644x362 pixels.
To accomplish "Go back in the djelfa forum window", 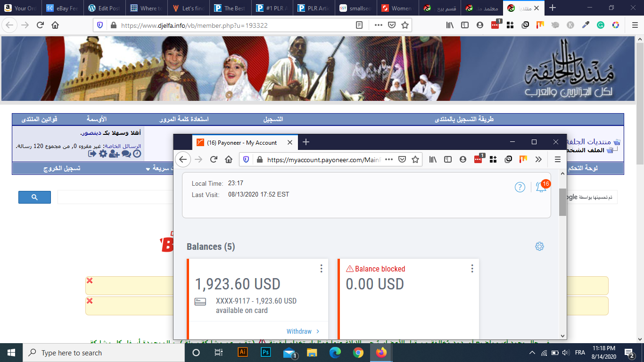I will click(10, 25).
